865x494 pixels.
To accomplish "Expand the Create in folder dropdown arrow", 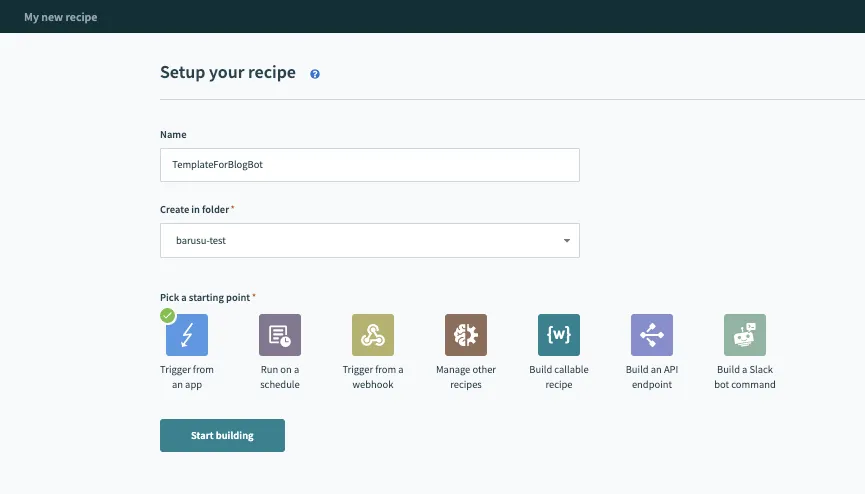I will click(566, 241).
